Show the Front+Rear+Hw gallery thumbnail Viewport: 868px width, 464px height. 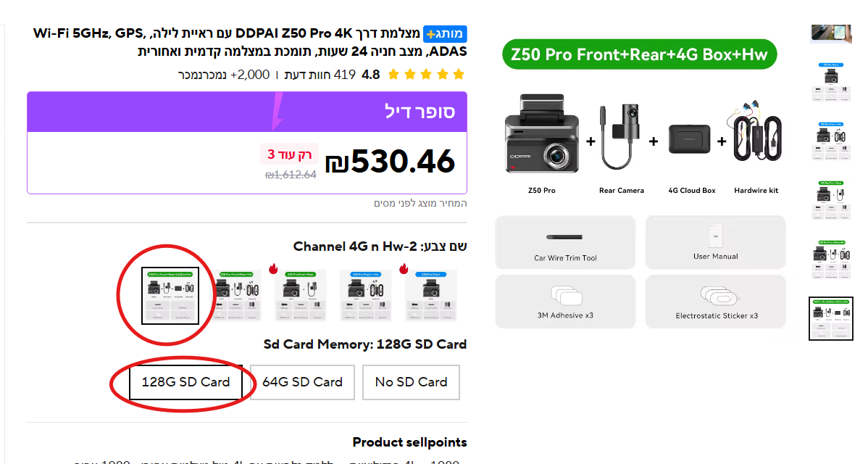[x=831, y=259]
